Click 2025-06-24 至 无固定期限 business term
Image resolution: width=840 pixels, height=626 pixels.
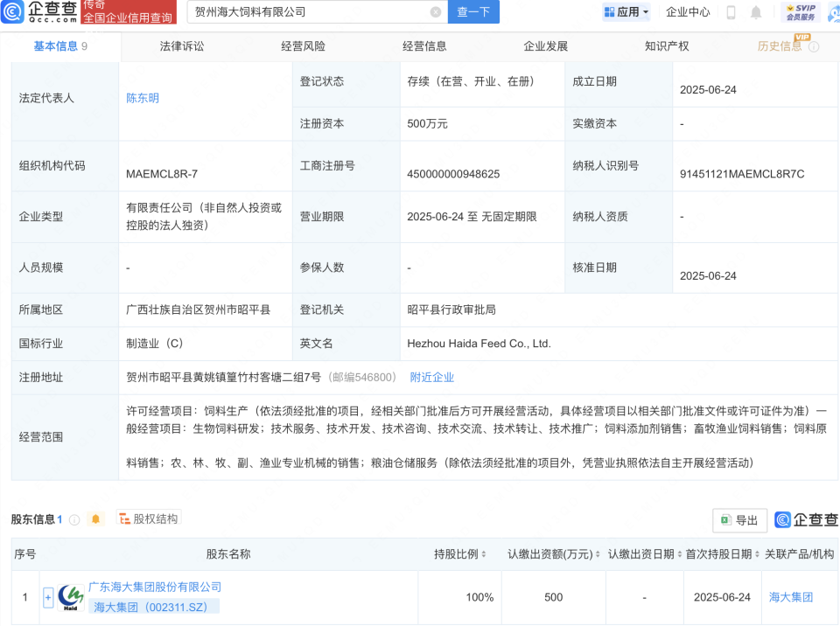472,217
